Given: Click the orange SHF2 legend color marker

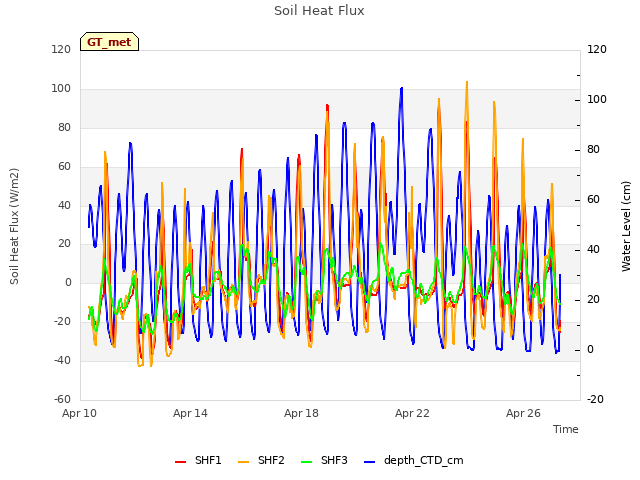Looking at the screenshot, I should [243, 462].
